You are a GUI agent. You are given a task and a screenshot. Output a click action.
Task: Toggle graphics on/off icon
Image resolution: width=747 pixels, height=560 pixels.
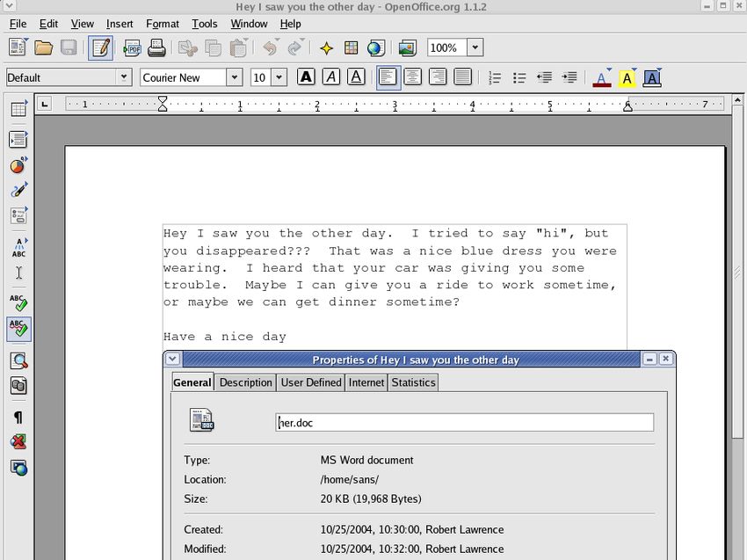coord(19,442)
